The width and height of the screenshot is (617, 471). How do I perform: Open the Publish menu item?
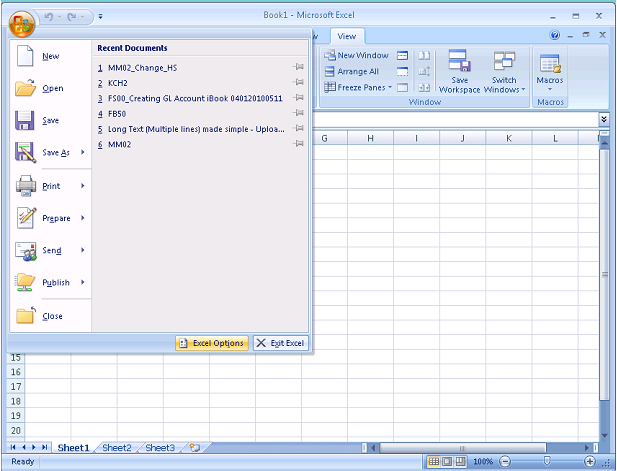pos(55,283)
